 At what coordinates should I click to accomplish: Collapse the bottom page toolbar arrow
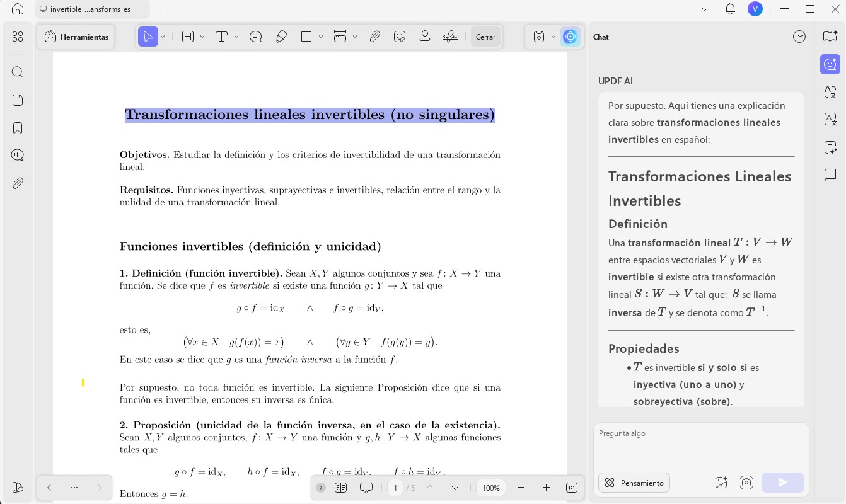coord(321,488)
